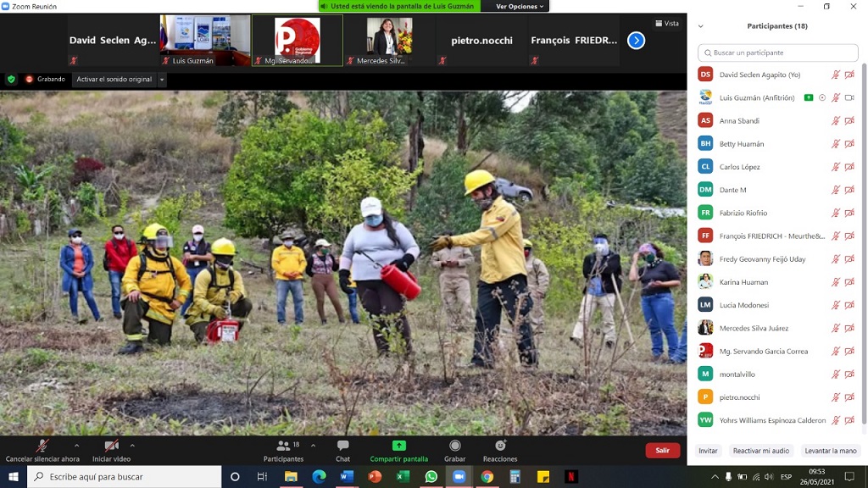Click Luis Guzmán's green screen-share icon
The image size is (868, 488).
coord(808,98)
